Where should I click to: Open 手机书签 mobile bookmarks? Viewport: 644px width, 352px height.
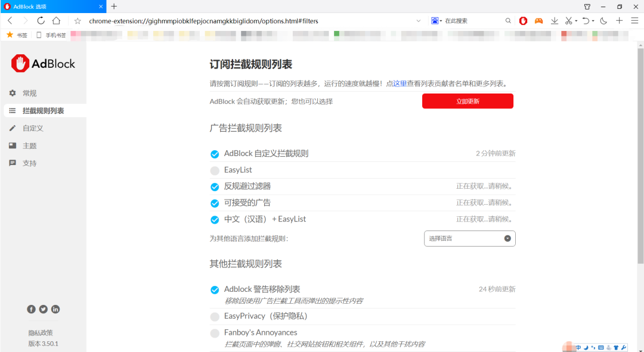51,35
